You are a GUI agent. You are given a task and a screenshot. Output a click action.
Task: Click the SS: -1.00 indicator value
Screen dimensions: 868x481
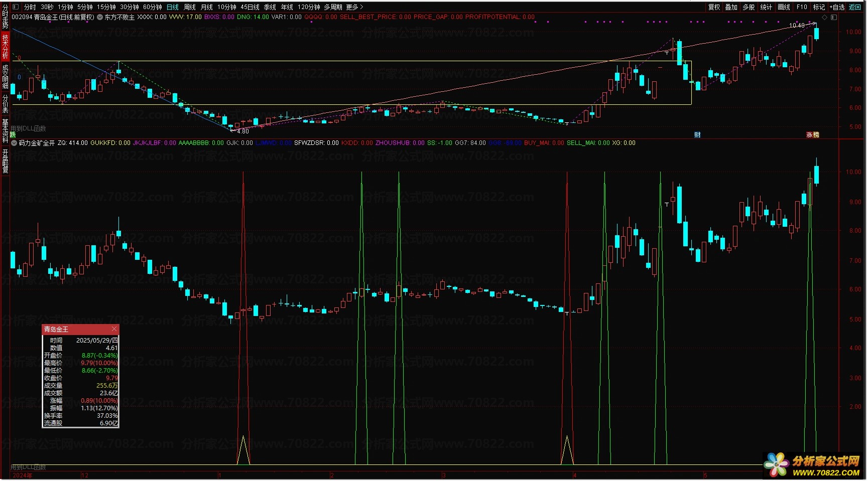click(x=440, y=143)
